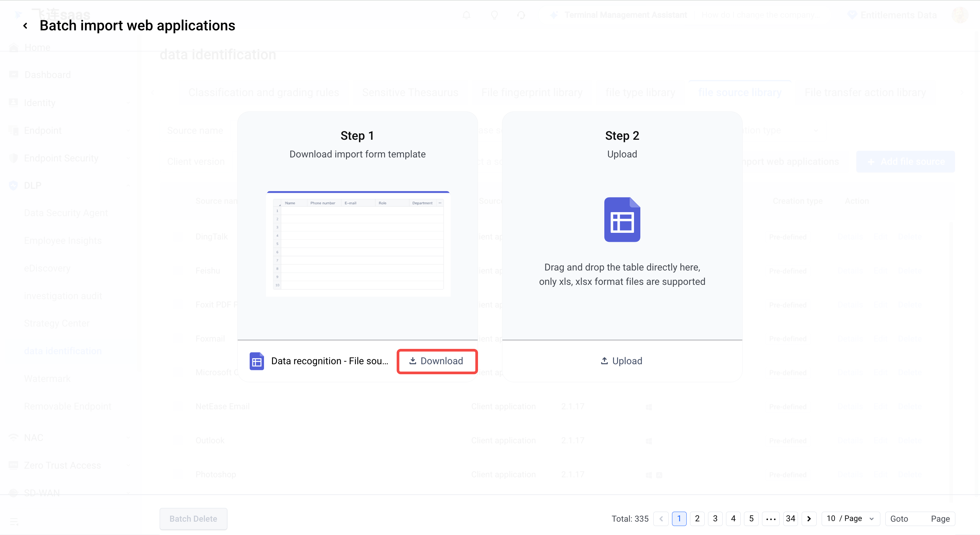Jump to page 34 in pagination
Image resolution: width=980 pixels, height=535 pixels.
click(x=791, y=519)
